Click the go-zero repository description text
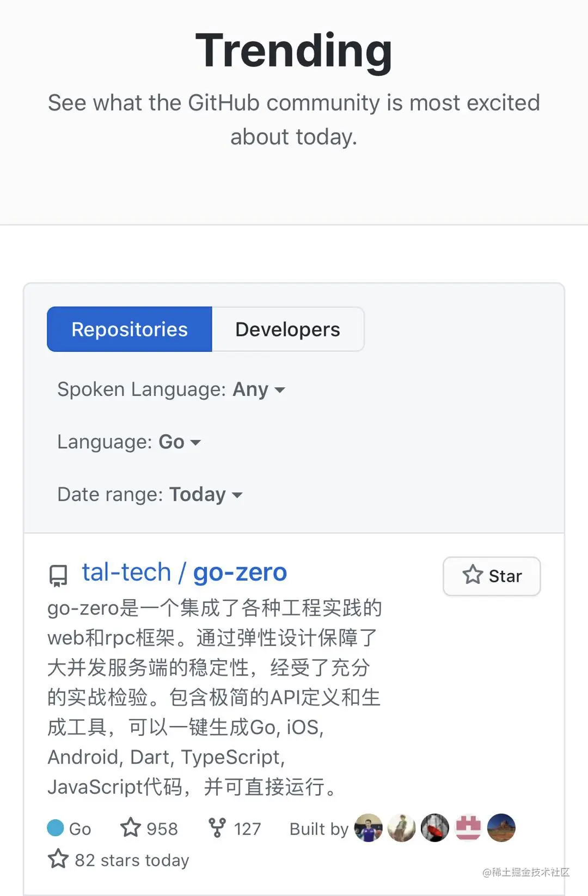The image size is (588, 896). click(x=215, y=697)
